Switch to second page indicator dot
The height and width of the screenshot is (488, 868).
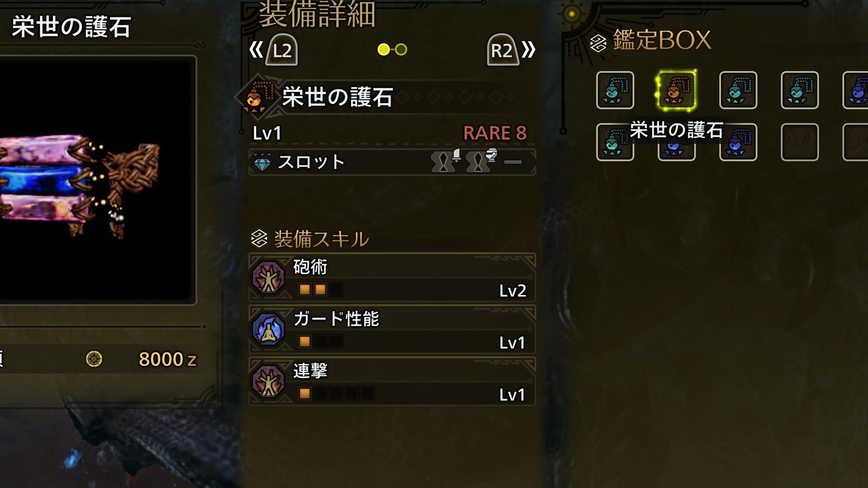401,49
